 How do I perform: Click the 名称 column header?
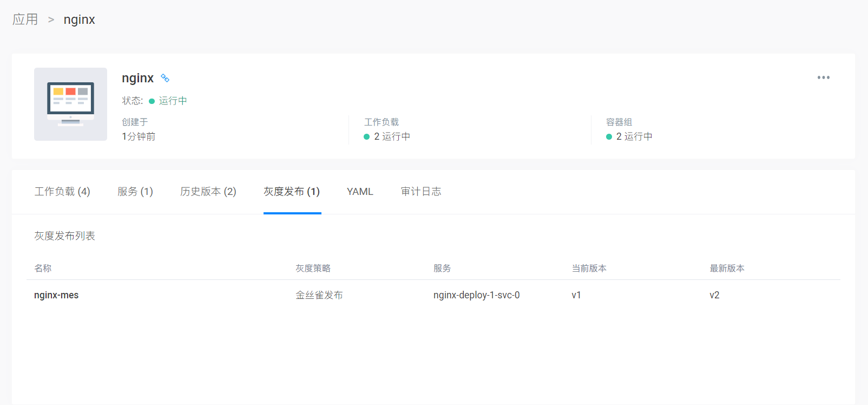click(x=43, y=269)
